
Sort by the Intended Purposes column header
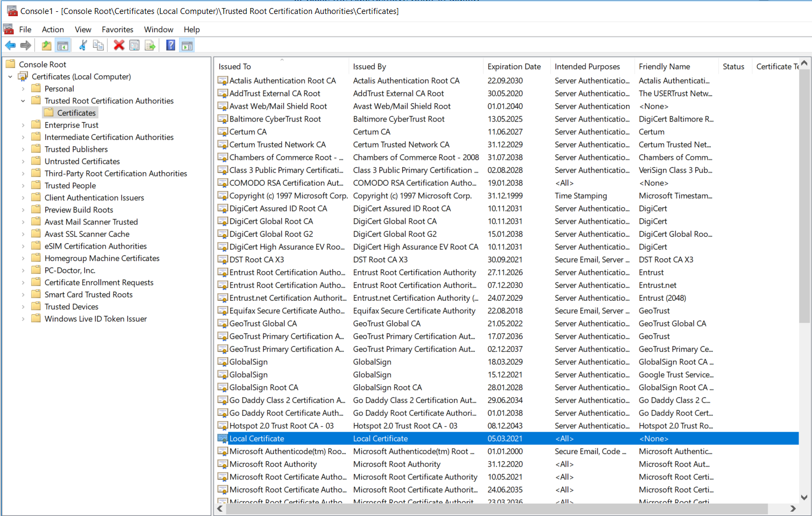click(x=593, y=67)
